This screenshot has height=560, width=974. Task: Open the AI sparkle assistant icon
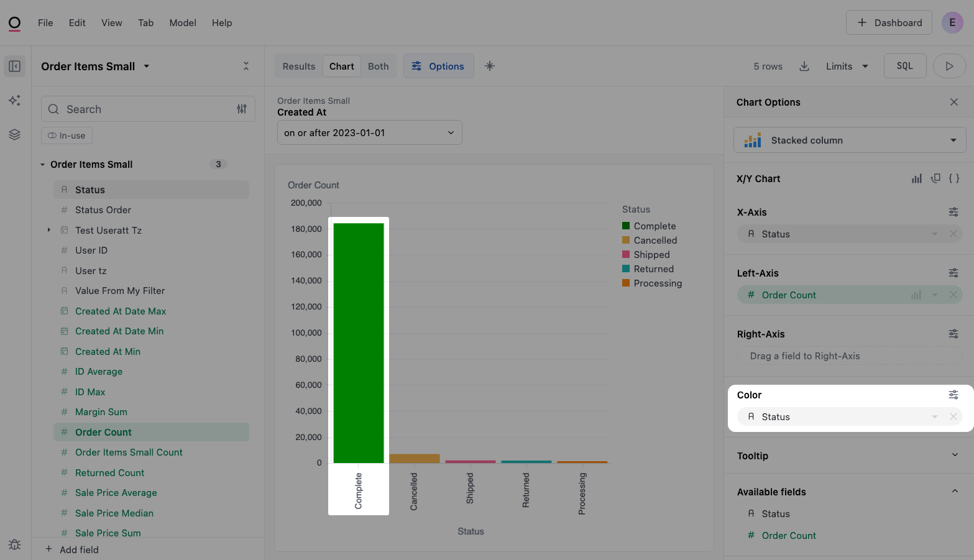coord(14,101)
